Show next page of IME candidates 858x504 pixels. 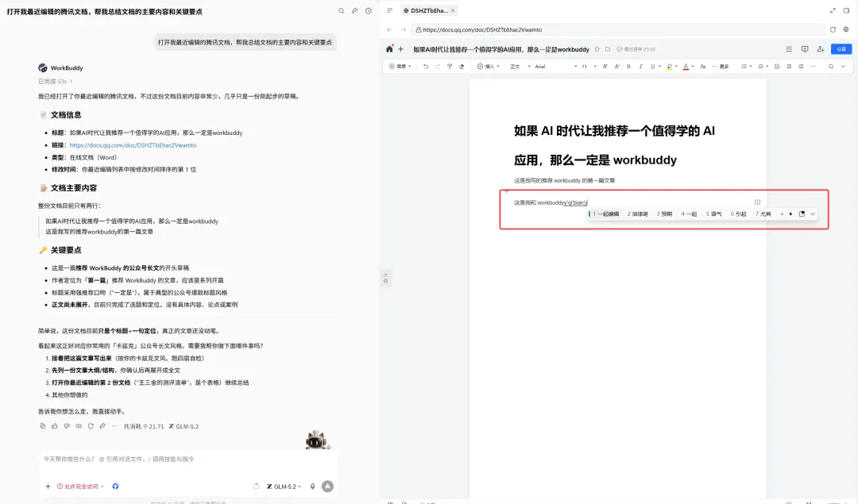coord(790,214)
